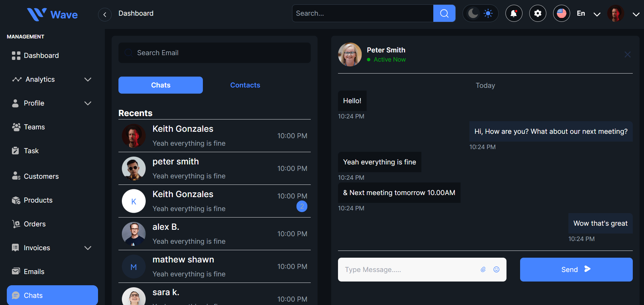Open the user avatar in header

(615, 13)
